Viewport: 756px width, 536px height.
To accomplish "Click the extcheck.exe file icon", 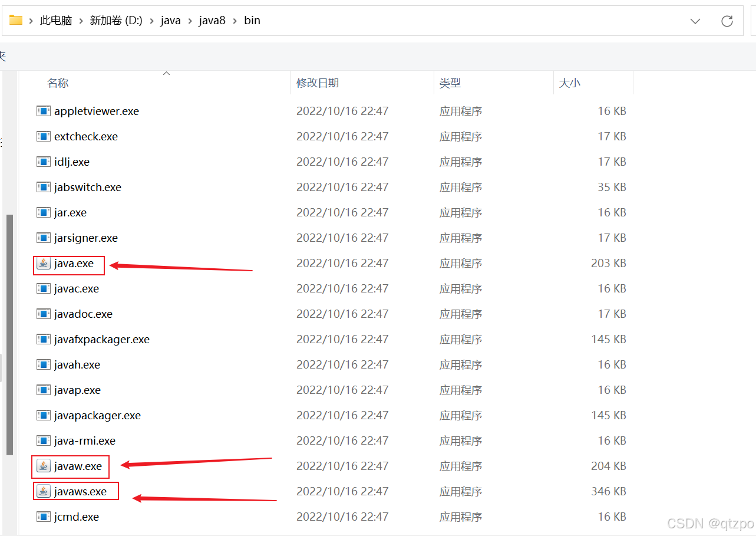I will point(43,136).
